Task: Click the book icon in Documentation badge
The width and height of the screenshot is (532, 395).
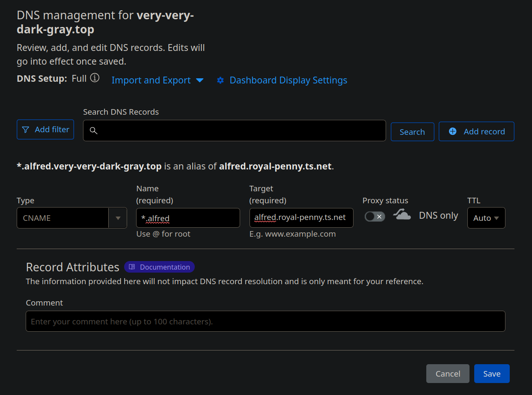Action: point(132,267)
